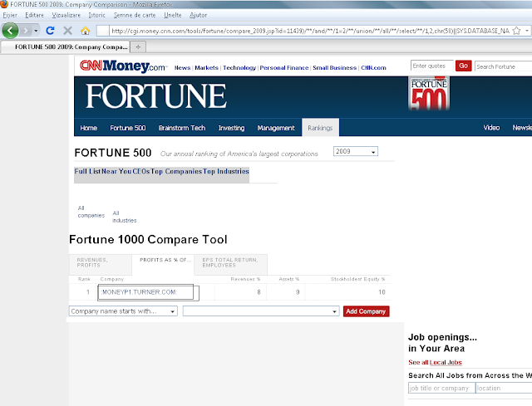Open the Personal Finance link
Viewport: 532px width, 406px height.
coord(284,68)
